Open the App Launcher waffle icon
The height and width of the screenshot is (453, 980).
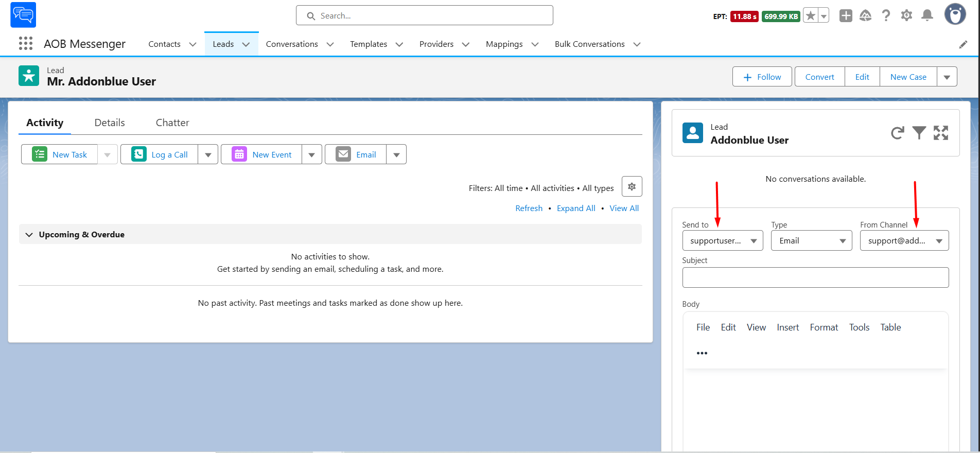coord(26,43)
